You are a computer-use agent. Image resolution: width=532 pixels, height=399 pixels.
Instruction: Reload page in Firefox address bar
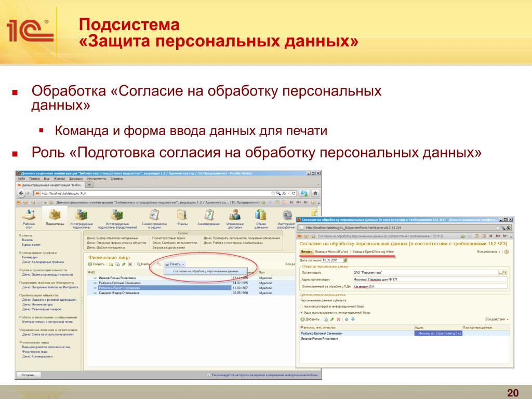coord(294,193)
